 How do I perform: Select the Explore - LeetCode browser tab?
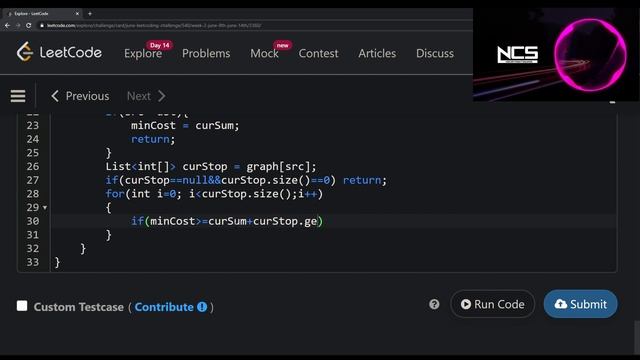pos(41,13)
